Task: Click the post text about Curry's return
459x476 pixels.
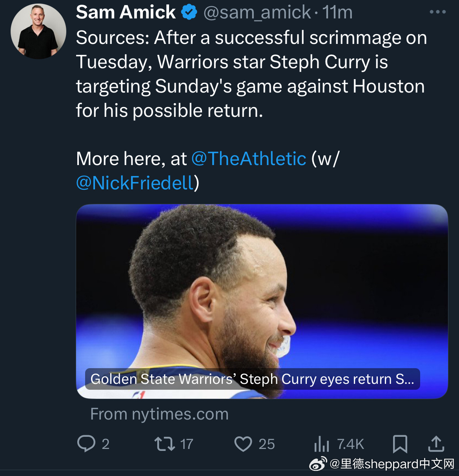Action: [251, 74]
